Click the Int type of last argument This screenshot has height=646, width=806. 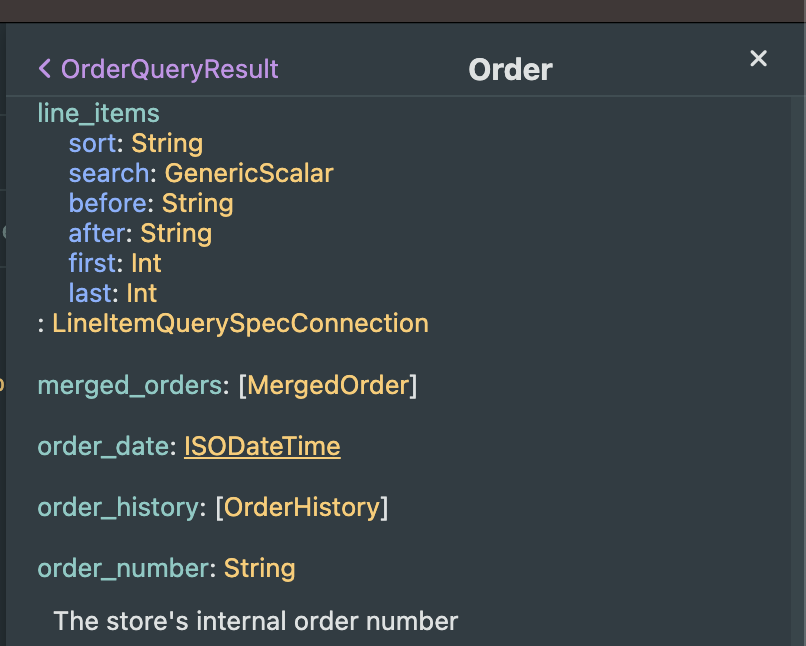point(142,293)
